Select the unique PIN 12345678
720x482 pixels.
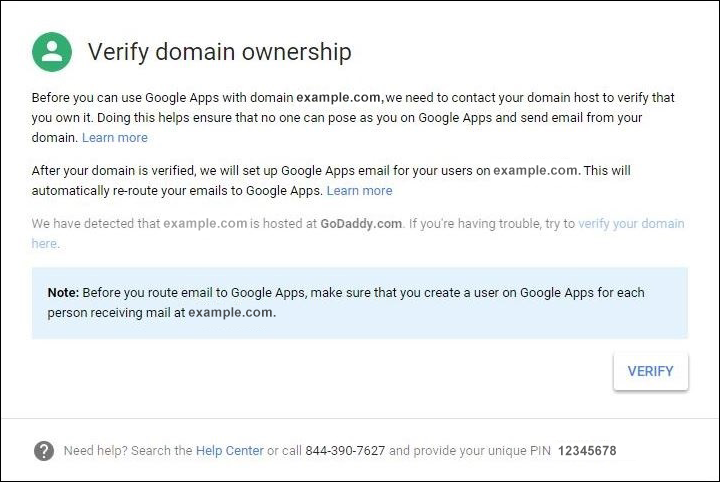tap(587, 451)
